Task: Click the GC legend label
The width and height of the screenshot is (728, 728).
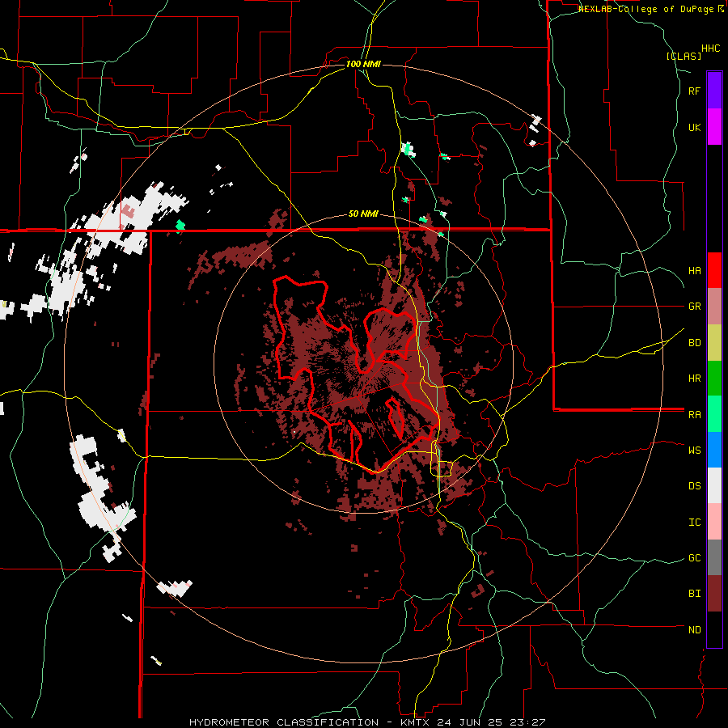Action: click(x=694, y=557)
